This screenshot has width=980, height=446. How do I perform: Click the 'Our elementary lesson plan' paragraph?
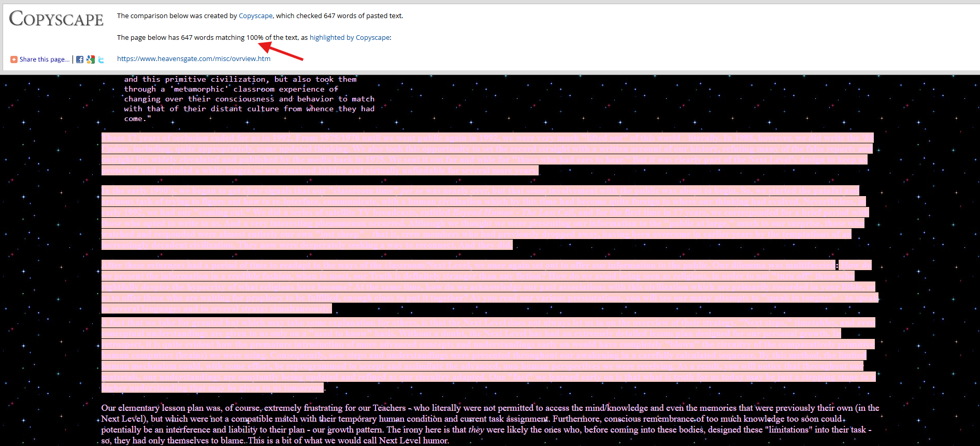pos(490,424)
